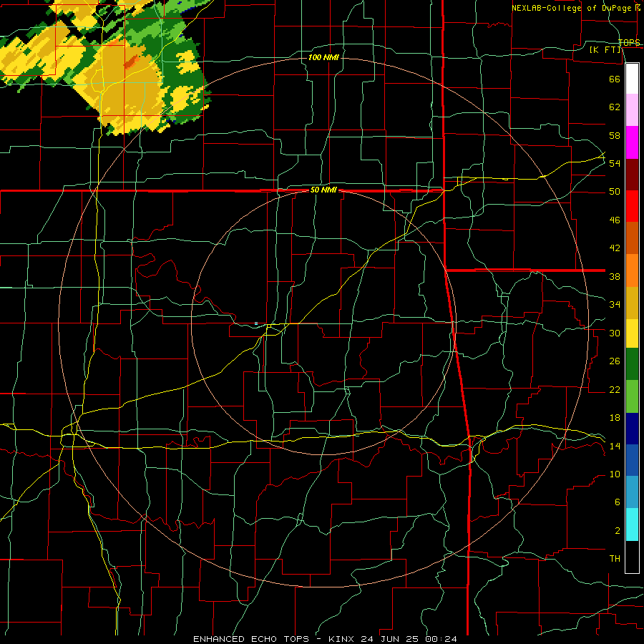644x644 pixels.
Task: Click the '[K FT]' legend units label
Action: click(606, 50)
